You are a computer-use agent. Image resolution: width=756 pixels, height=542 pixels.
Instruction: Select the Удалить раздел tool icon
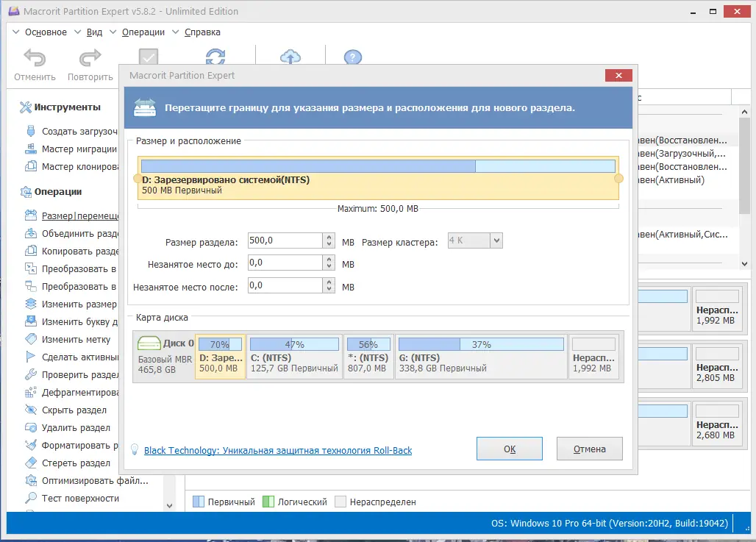pos(31,428)
